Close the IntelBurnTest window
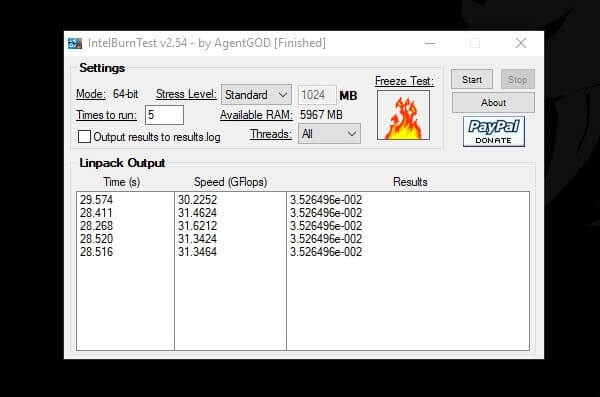600x397 pixels. point(520,43)
